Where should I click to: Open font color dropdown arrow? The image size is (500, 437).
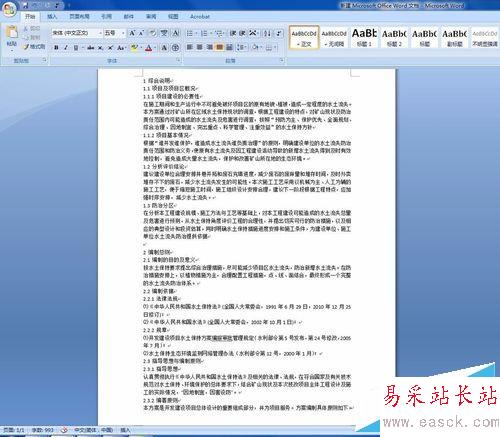point(155,48)
